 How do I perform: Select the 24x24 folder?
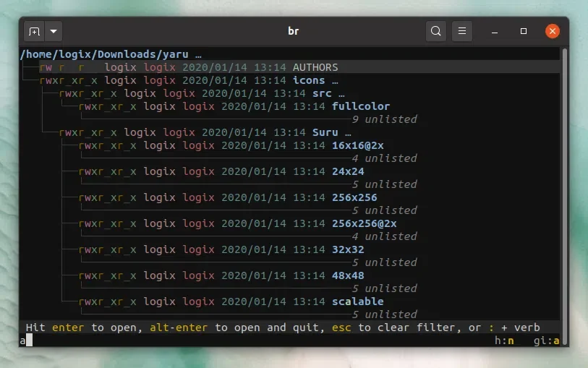348,171
